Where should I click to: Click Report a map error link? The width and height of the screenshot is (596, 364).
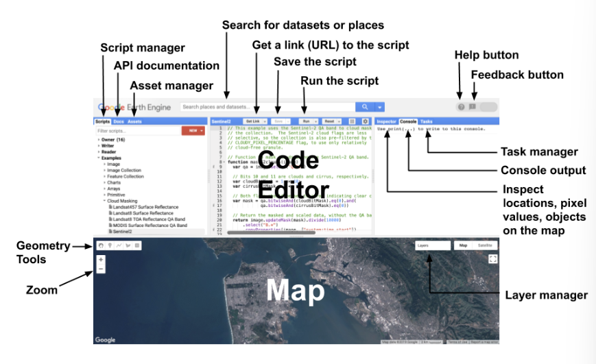(x=484, y=342)
